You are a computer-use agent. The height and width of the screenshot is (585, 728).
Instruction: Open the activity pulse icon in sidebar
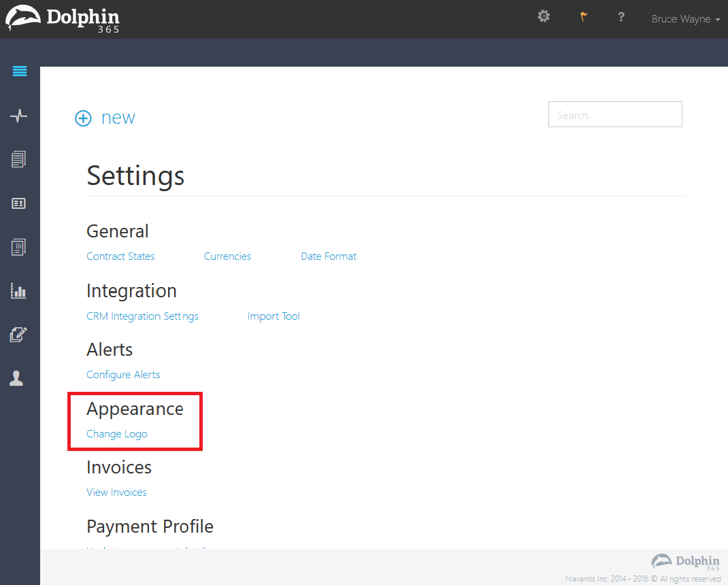18,115
